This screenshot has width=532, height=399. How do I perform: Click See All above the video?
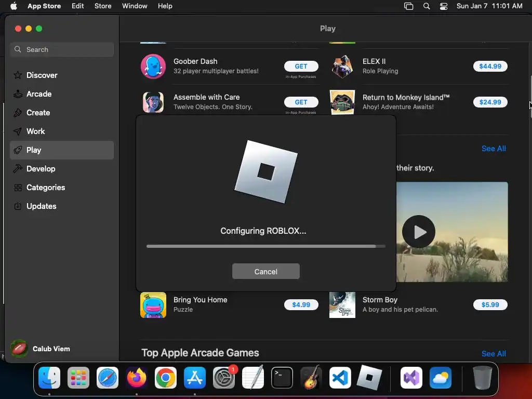(x=494, y=149)
